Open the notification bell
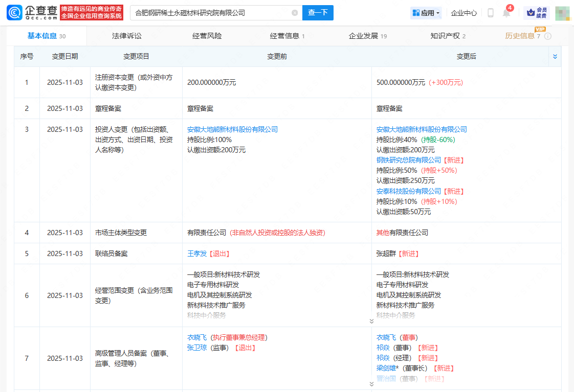Viewport: 574px width, 392px height. click(506, 13)
